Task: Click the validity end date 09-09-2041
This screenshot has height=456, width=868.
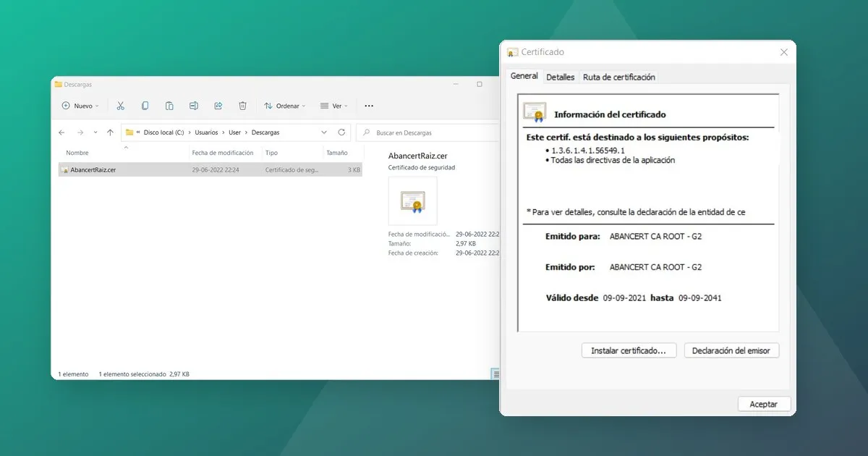Action: [699, 297]
